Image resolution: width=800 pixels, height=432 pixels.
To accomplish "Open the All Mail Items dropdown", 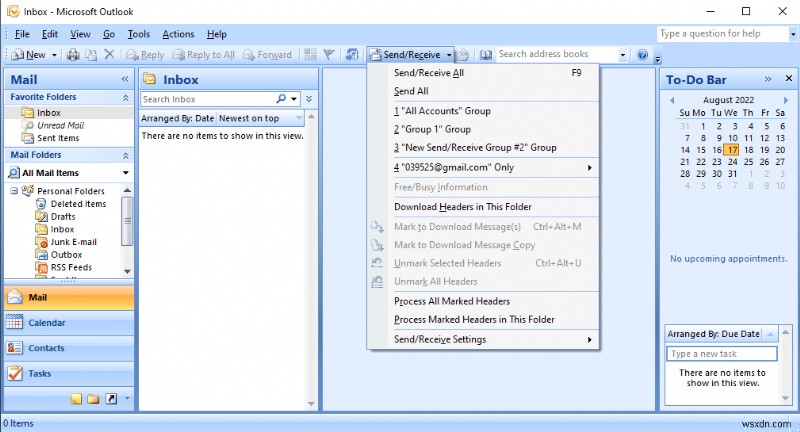I will point(126,173).
